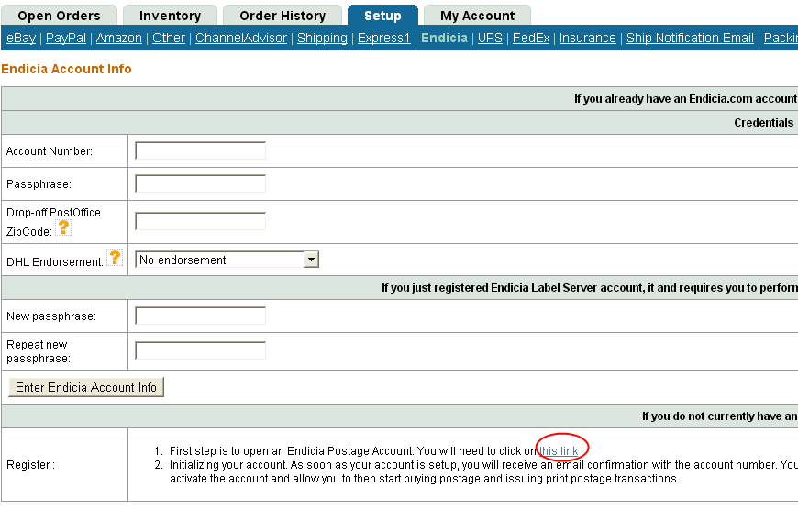The height and width of the screenshot is (532, 798).
Task: Follow 'this link' to open Endicia account
Action: pos(559,451)
